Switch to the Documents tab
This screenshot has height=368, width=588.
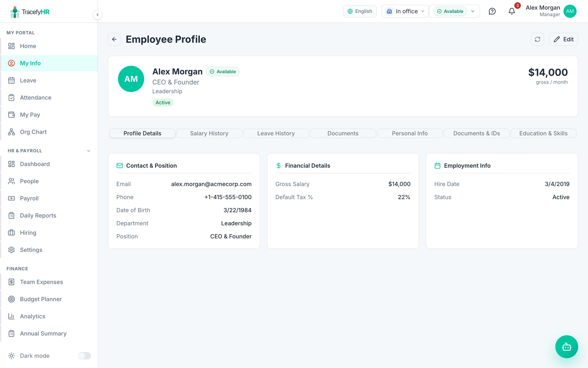(x=343, y=133)
